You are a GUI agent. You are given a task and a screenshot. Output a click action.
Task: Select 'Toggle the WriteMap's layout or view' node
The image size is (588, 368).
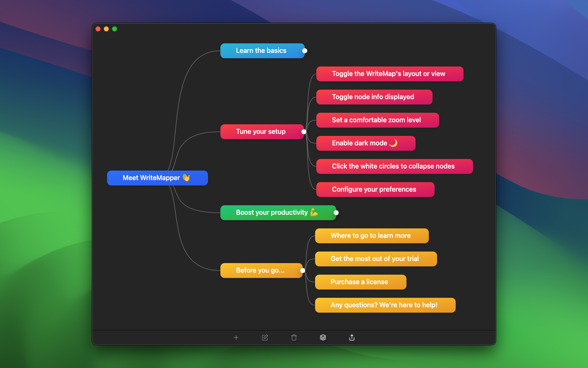(390, 74)
